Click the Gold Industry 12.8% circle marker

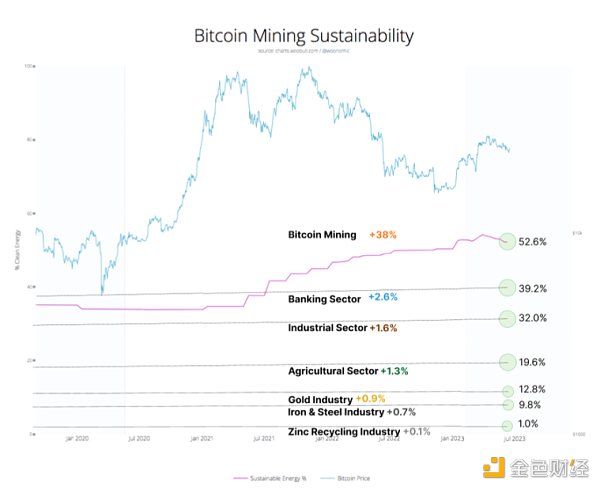508,390
